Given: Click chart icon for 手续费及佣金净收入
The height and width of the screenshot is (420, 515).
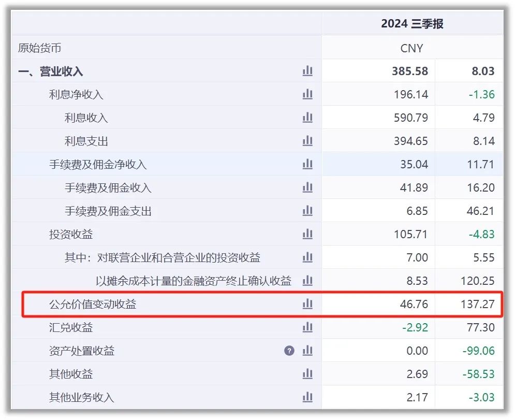Looking at the screenshot, I should pos(307,164).
